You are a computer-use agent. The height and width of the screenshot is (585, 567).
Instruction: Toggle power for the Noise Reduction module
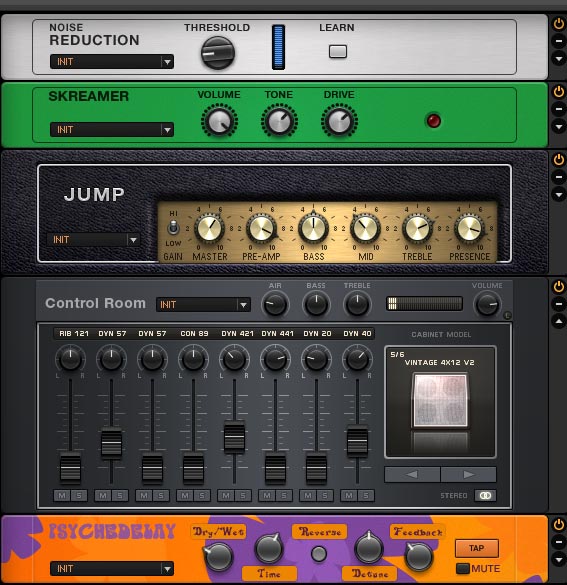coord(558,24)
